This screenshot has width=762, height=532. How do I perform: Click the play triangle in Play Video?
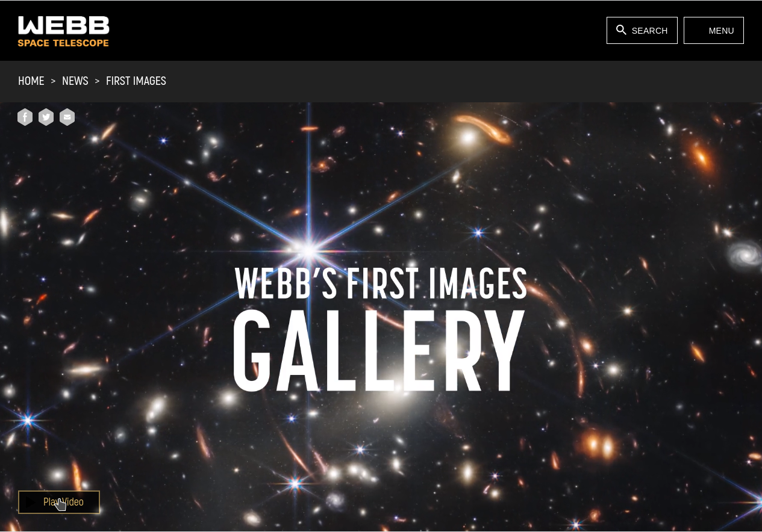[x=31, y=502]
